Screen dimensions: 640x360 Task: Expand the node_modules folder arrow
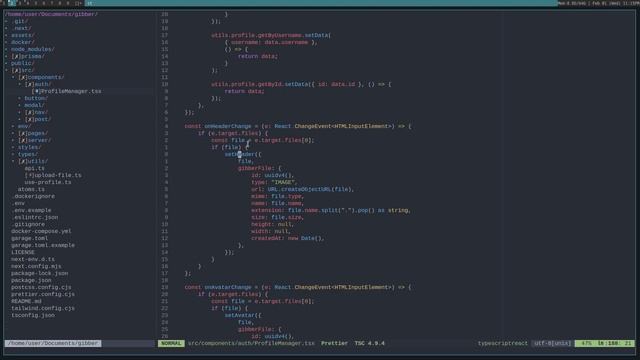(x=6, y=49)
